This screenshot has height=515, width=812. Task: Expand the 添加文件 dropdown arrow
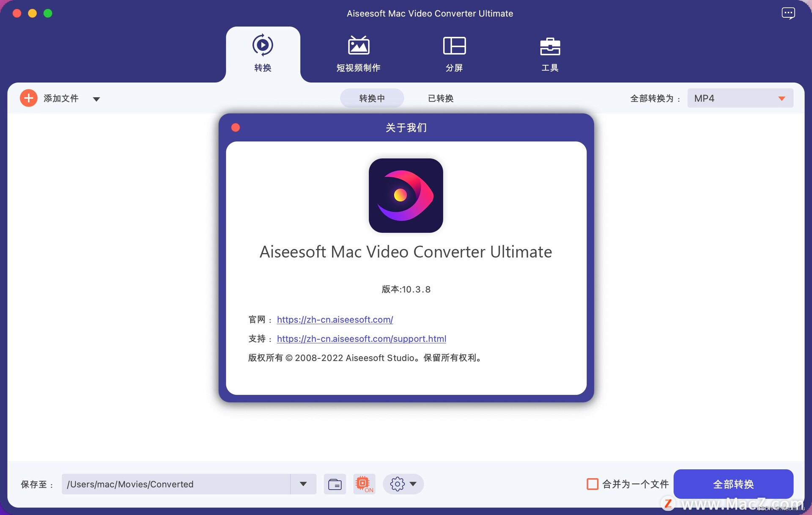point(96,99)
